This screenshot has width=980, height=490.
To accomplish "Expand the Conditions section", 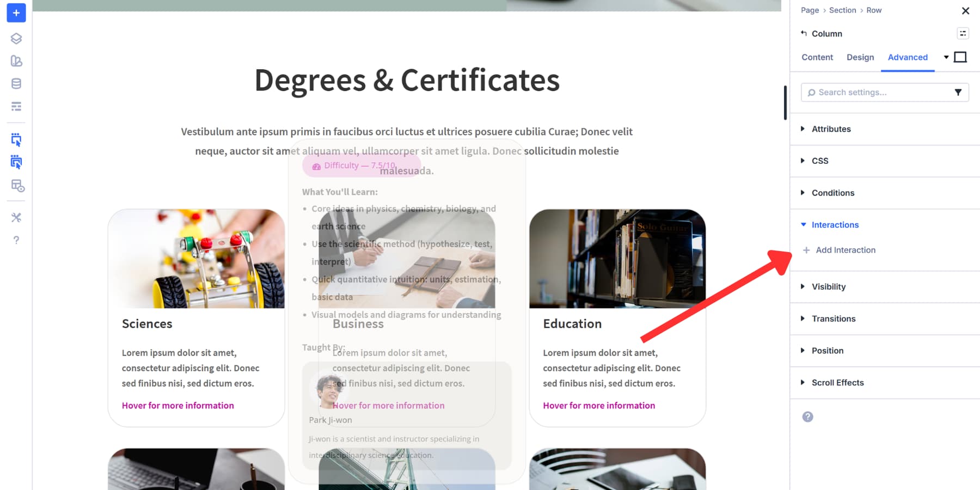I will (832, 193).
